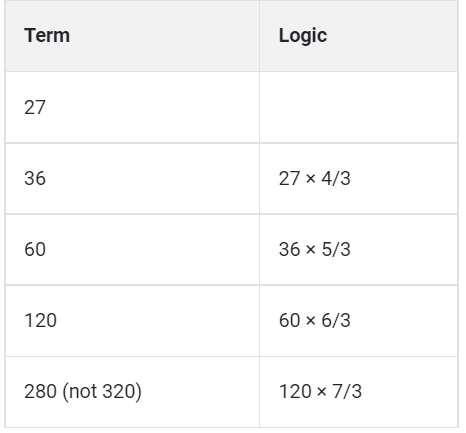Click the cell with 280 (not 320)
The image size is (466, 433).
132,392
